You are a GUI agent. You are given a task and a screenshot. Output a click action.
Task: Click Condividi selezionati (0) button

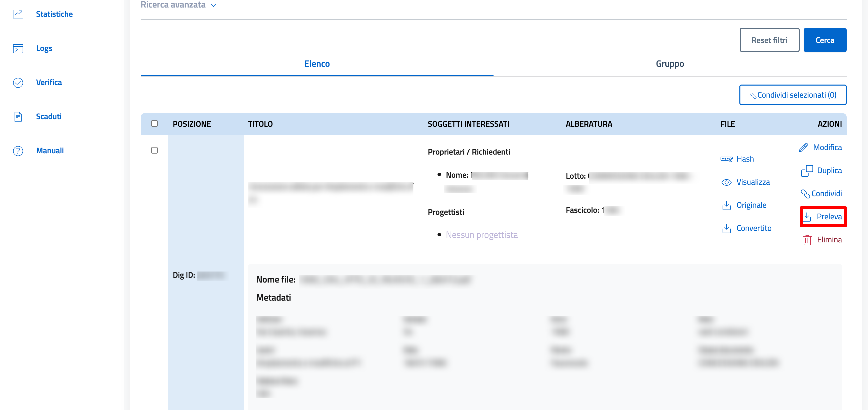tap(792, 95)
